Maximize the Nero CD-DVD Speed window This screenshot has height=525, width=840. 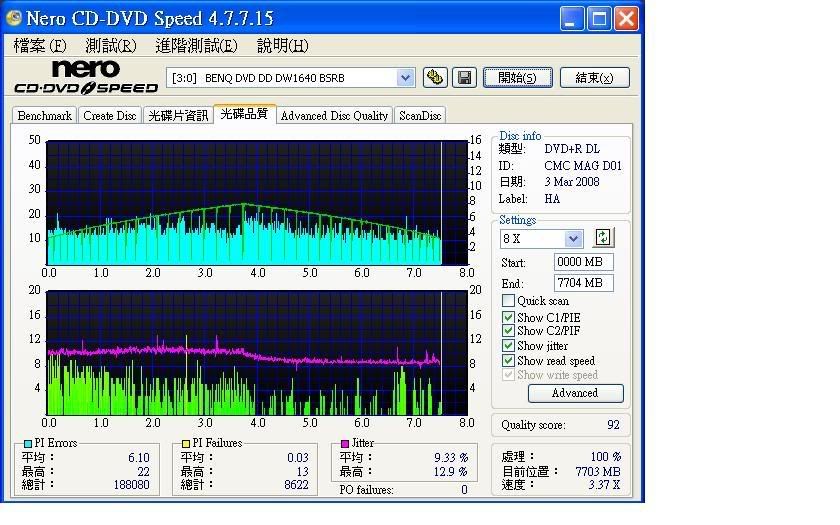pyautogui.click(x=598, y=19)
